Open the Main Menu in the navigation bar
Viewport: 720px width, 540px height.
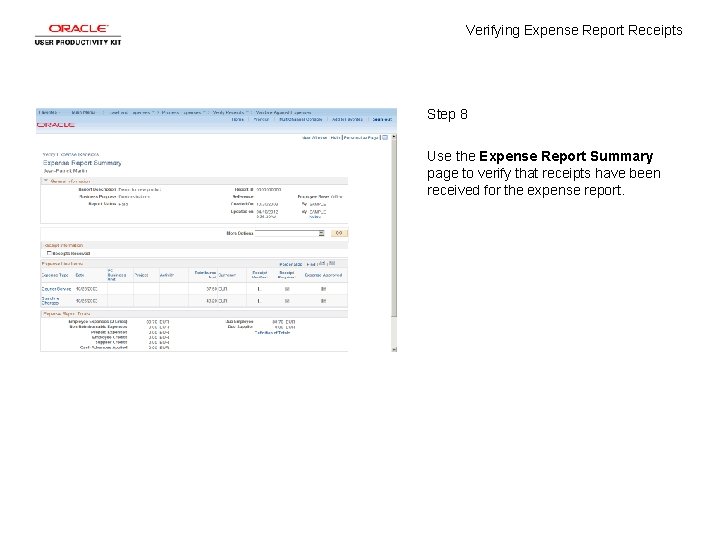pos(84,112)
